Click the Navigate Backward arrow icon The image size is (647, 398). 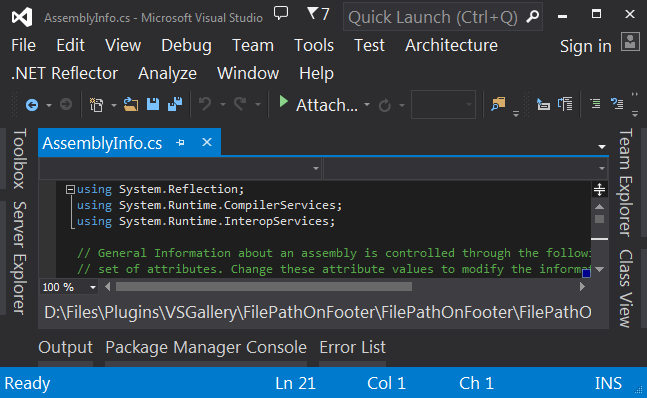tap(32, 105)
